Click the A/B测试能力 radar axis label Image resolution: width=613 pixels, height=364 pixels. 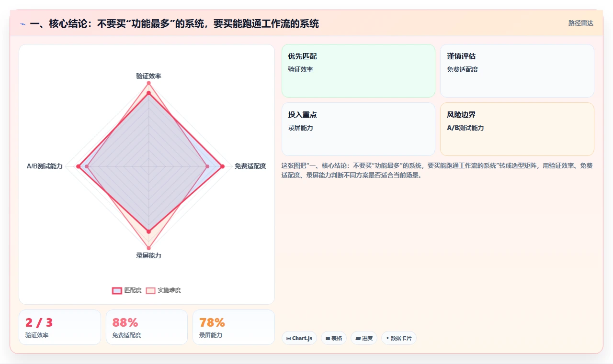tap(45, 166)
